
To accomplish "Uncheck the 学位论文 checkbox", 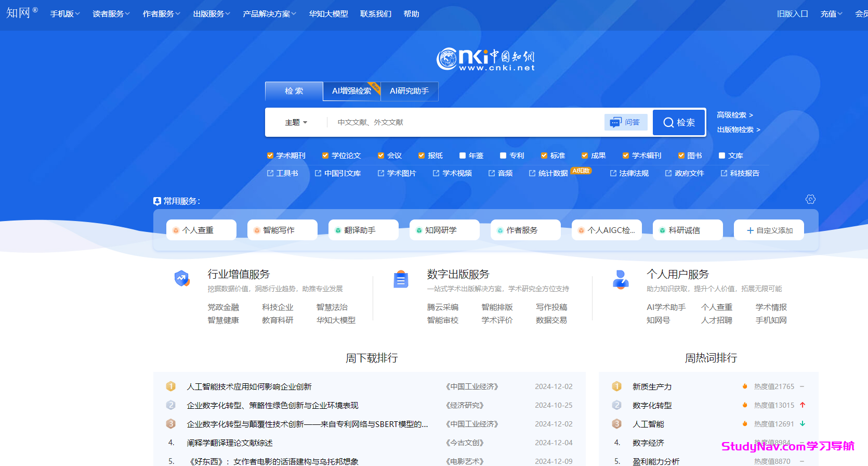I will (325, 156).
